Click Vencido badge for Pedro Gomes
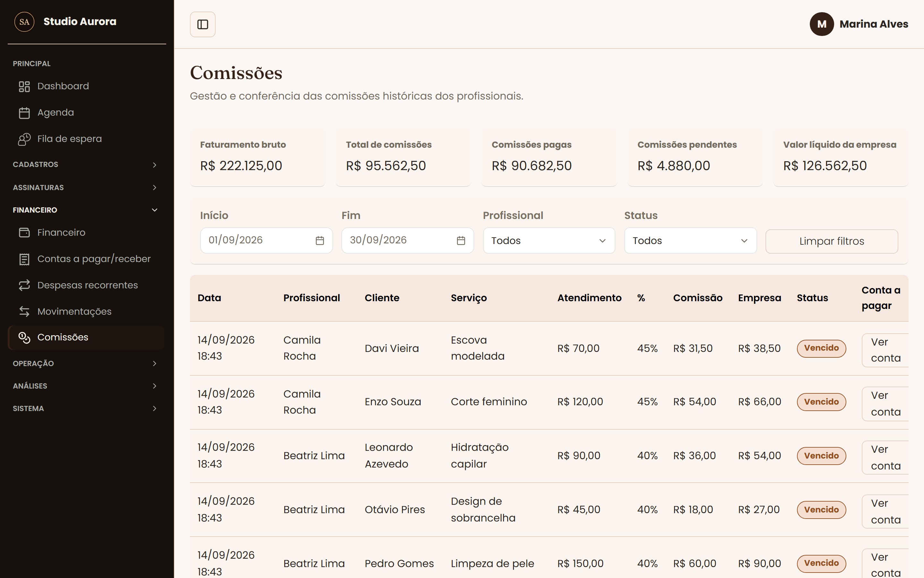The width and height of the screenshot is (924, 578). 821,564
